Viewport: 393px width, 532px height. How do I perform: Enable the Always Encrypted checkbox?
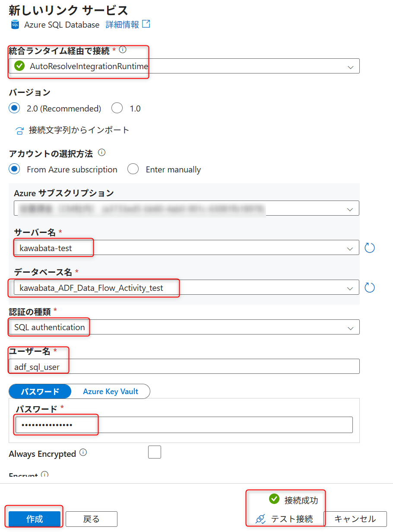tap(155, 452)
